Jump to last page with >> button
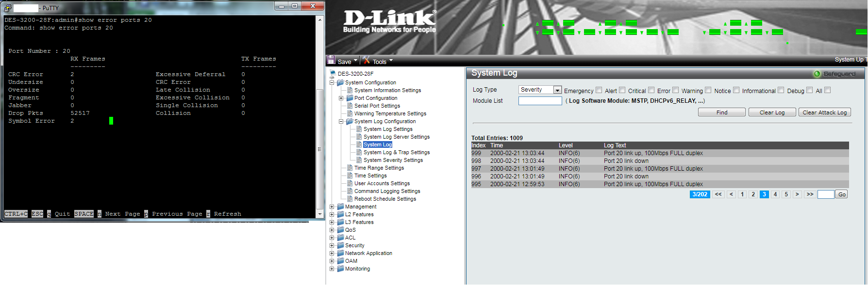Viewport: 868px width, 287px height. pos(810,194)
